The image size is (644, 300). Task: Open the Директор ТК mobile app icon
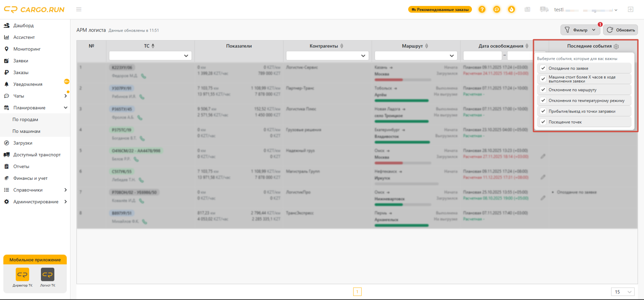(22, 274)
